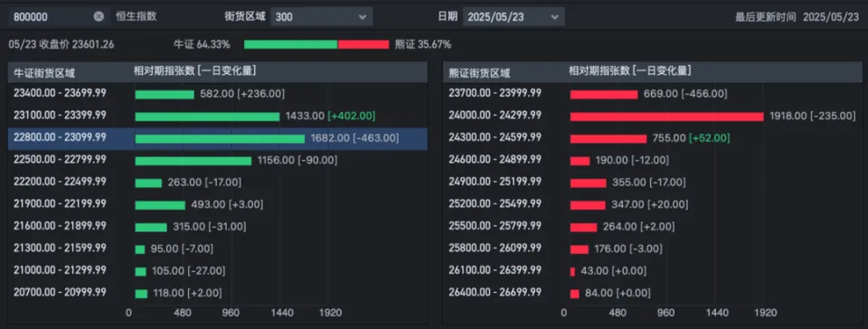Open the 街货区域 300 dropdown
Image resolution: width=868 pixels, height=329 pixels.
pos(322,16)
